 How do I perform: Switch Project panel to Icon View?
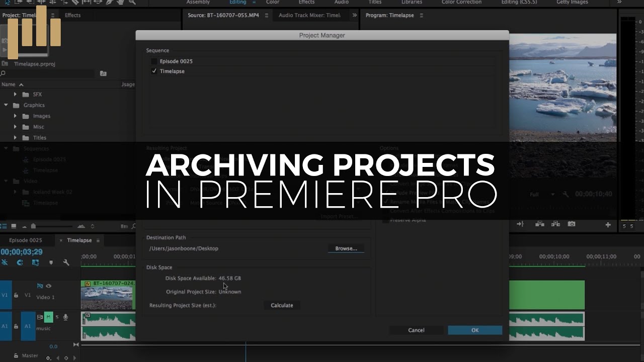click(x=14, y=226)
